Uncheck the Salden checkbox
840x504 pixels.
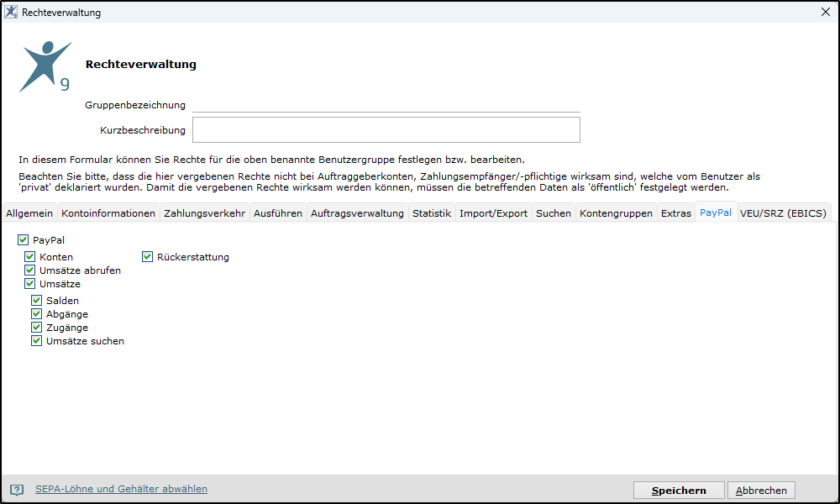[36, 301]
